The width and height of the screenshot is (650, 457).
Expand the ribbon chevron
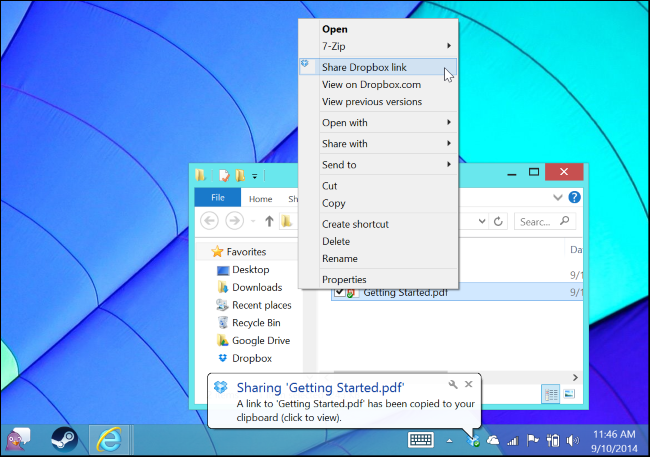(558, 198)
